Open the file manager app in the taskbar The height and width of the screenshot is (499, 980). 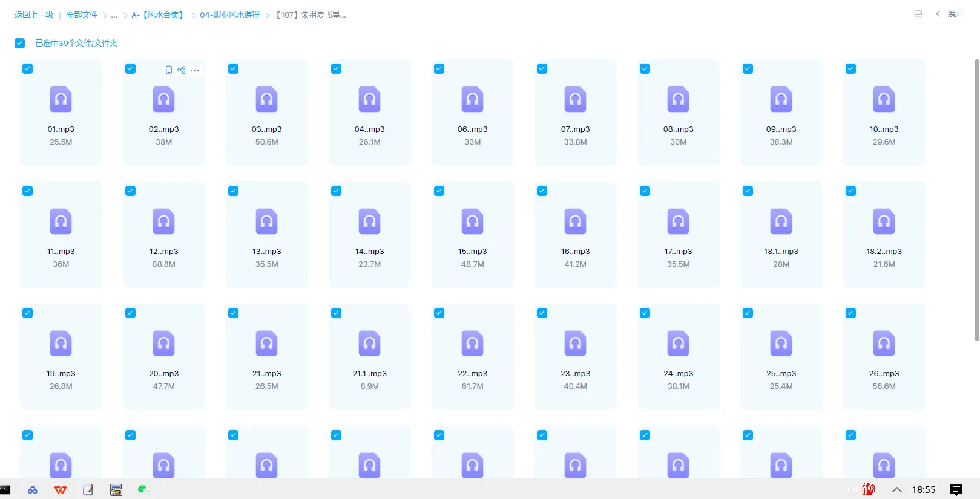(116, 490)
